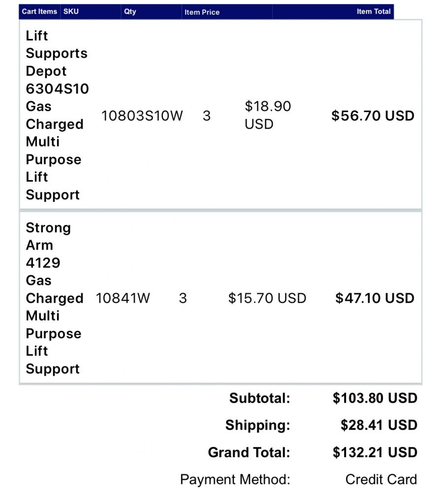The image size is (446, 504).
Task: Click the SKU column header
Action: click(71, 12)
